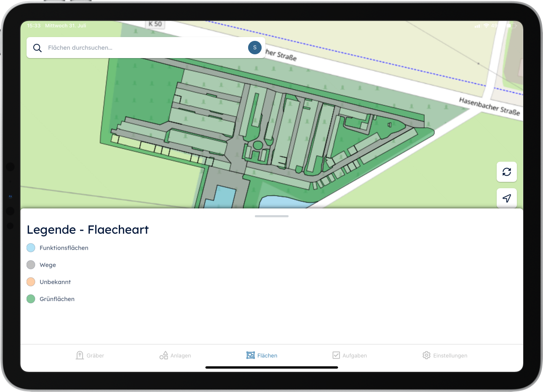Select the green Grünflächen legend swatch
The image size is (543, 392).
[31, 299]
